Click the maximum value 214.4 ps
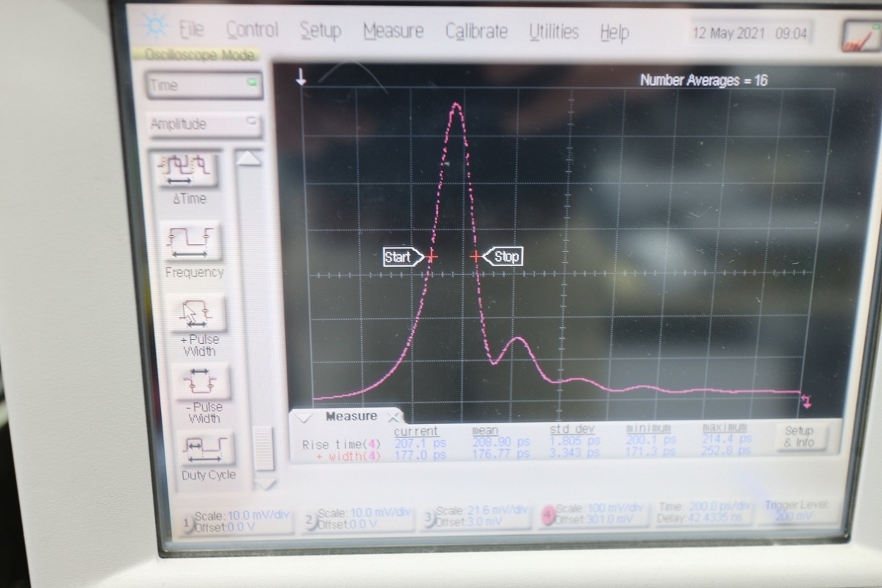882x588 pixels. pos(728,438)
